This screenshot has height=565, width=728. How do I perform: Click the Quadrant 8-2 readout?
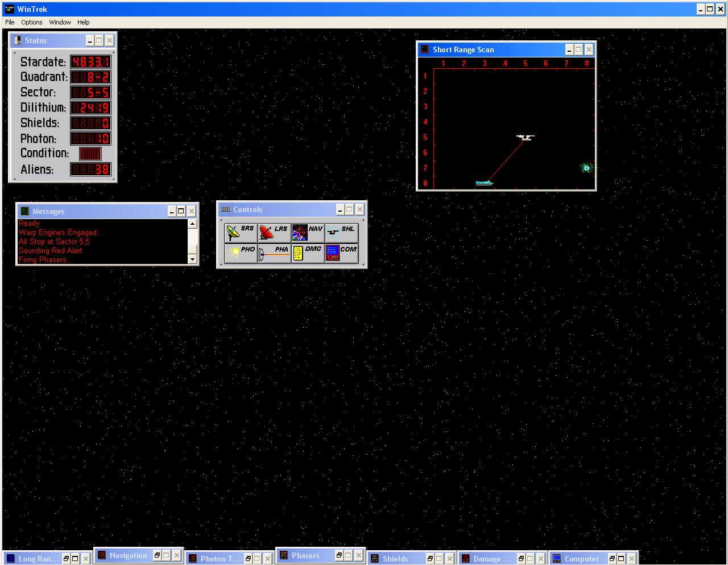(90, 77)
